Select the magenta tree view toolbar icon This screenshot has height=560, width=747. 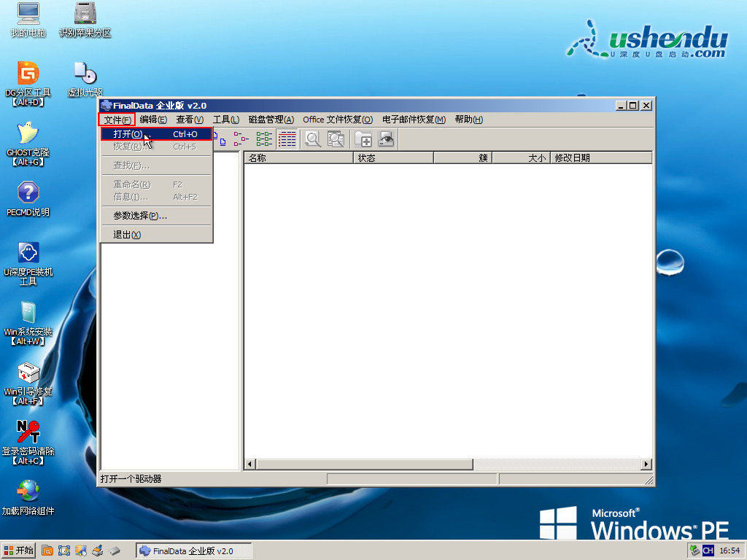(x=241, y=139)
